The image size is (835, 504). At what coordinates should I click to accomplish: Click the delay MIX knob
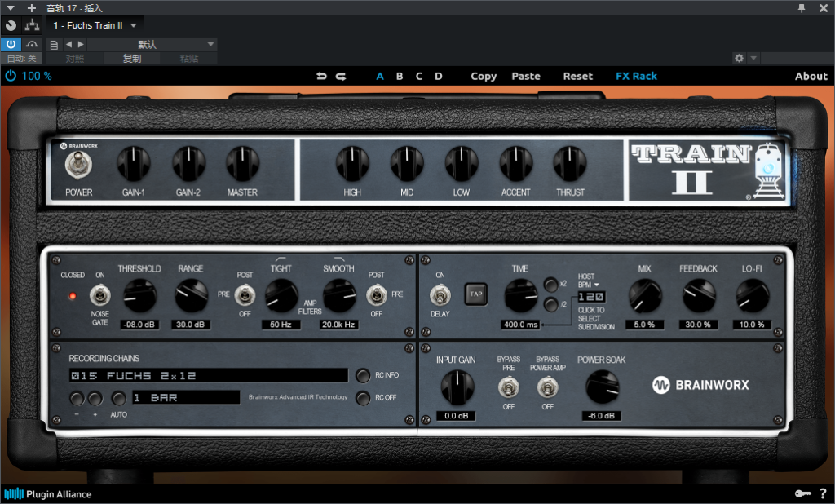645,295
